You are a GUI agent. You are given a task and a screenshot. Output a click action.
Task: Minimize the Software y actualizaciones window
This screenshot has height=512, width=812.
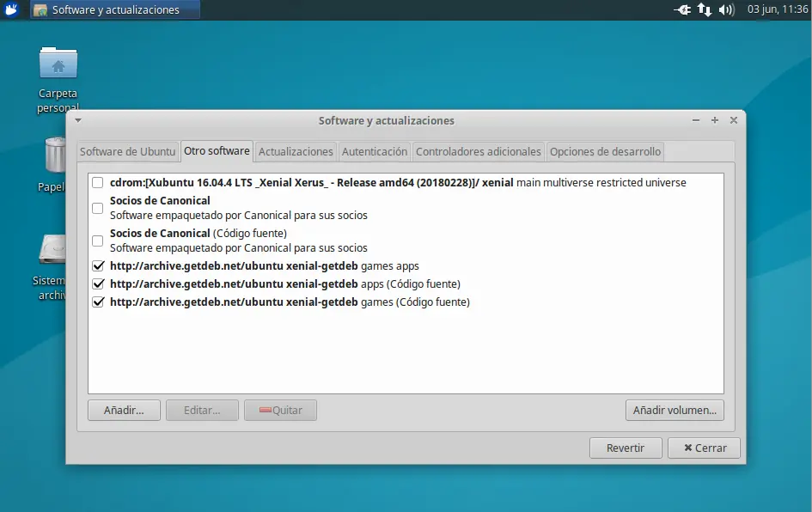point(695,120)
